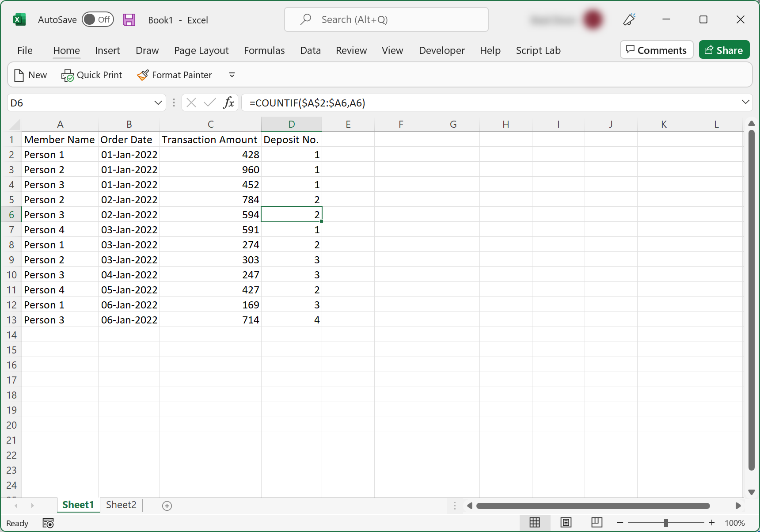Click next sheet navigation arrow
The image size is (760, 532).
point(32,505)
